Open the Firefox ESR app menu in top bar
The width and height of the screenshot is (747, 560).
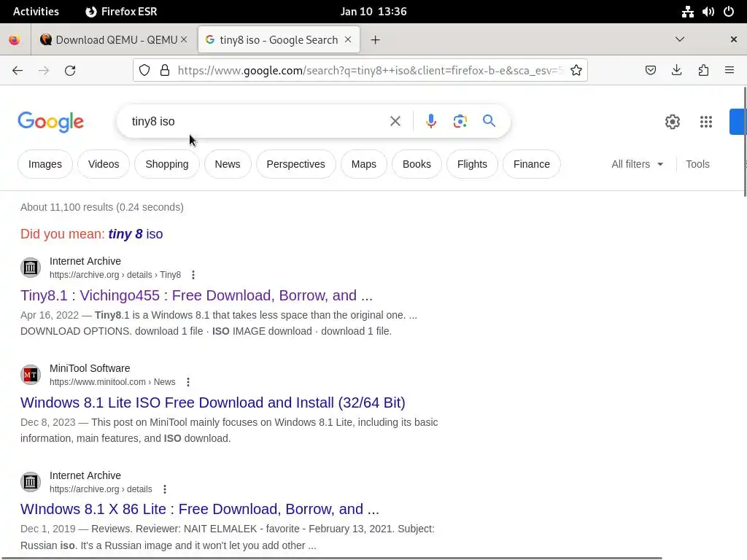[121, 12]
